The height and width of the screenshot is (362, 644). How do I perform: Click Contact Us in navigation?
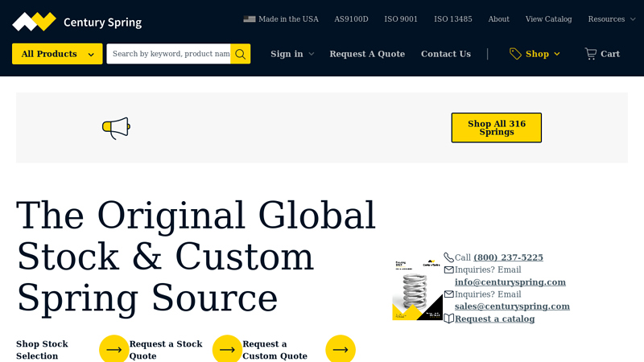tap(446, 54)
